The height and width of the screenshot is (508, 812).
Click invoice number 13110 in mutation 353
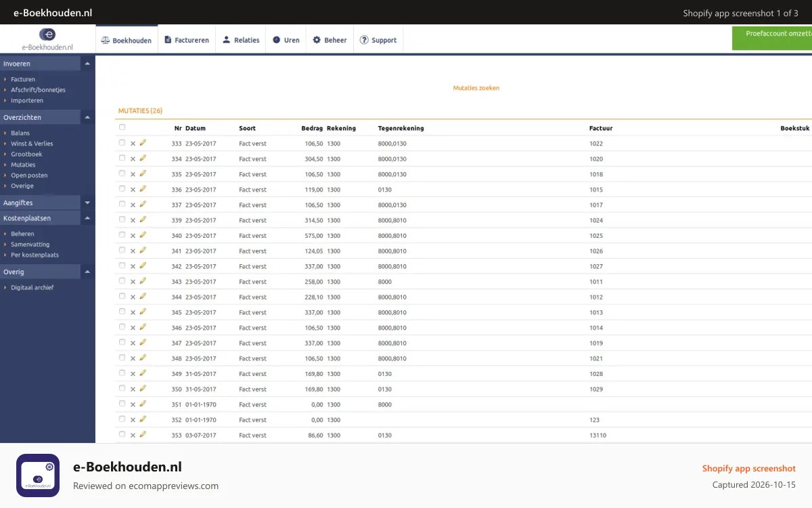[598, 436]
